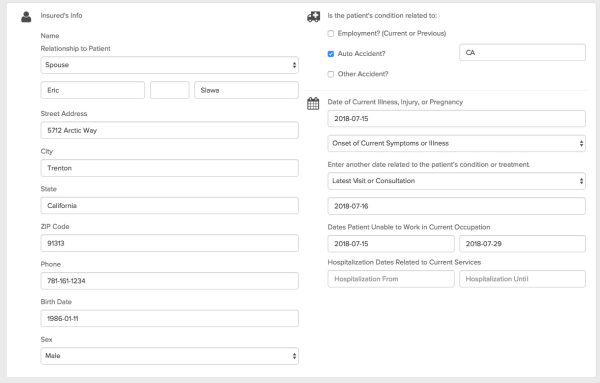
Task: Click the Other Accident? label text
Action: [x=363, y=74]
